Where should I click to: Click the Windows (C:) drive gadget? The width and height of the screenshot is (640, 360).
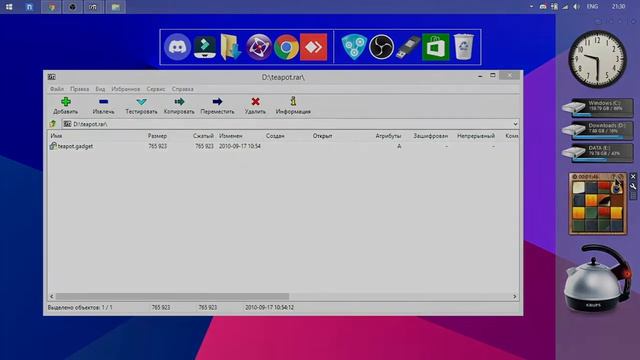(598, 108)
